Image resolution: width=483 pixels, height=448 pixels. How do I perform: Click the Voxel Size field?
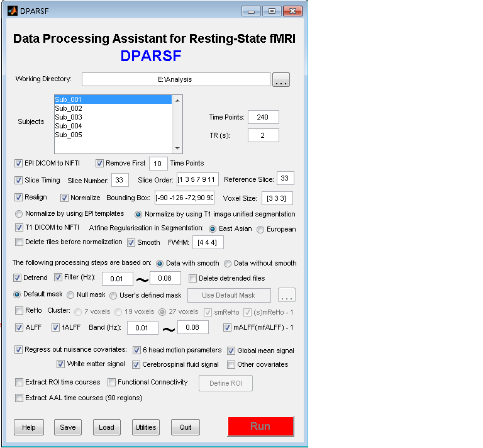point(277,198)
